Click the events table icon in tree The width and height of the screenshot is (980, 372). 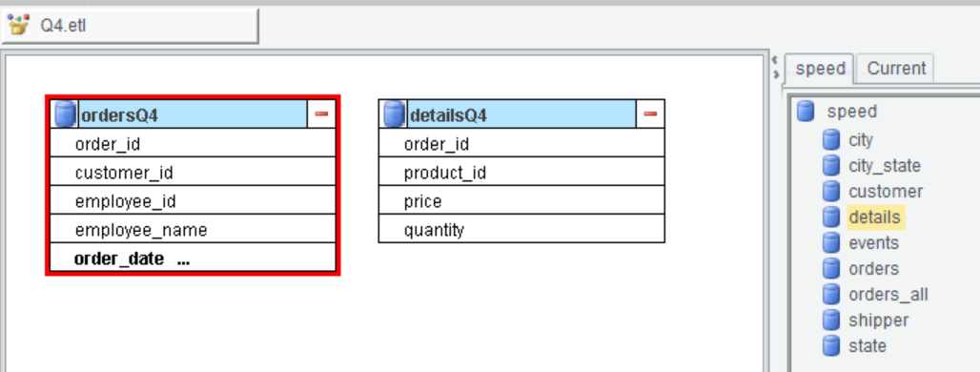pyautogui.click(x=830, y=242)
